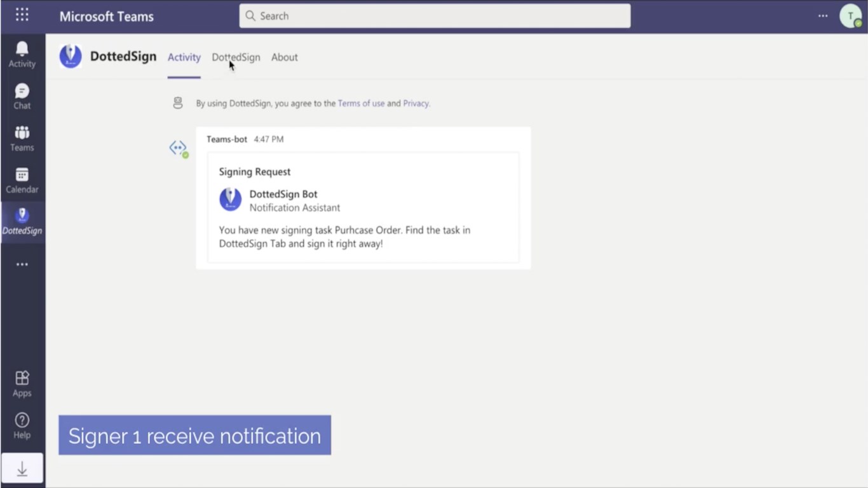Switch to the DottedSign tab

point(236,57)
